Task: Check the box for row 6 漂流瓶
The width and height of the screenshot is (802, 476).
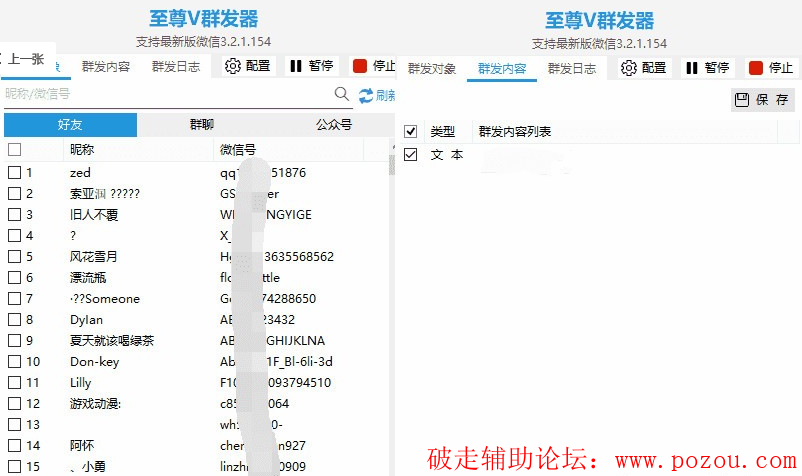Action: [x=14, y=277]
